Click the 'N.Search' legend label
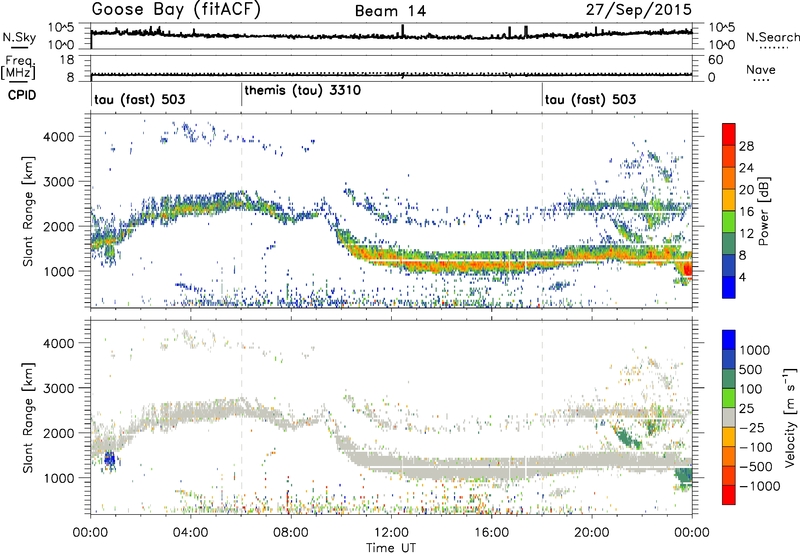 click(773, 37)
